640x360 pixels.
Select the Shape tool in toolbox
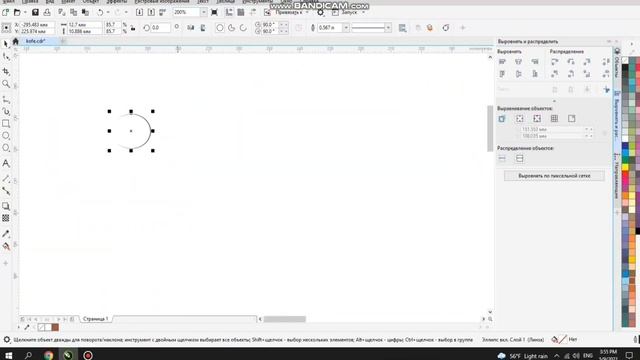(x=6, y=57)
